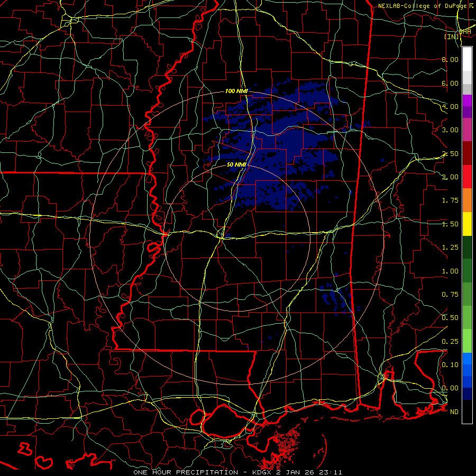476x476 pixels.
Task: Click the "4.00" legend value
Action: (x=450, y=106)
